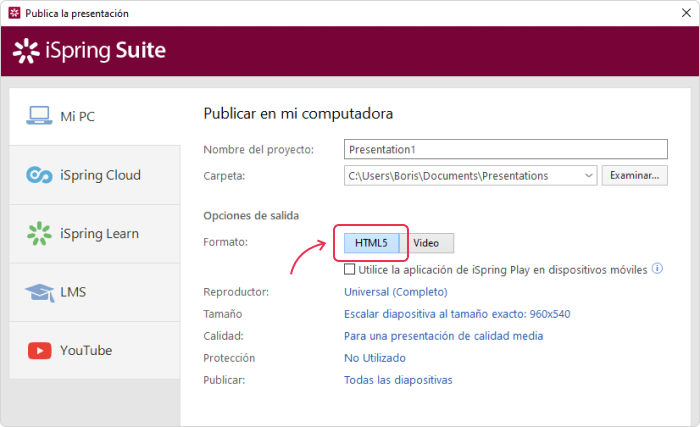Close the Publica la presentación dialog
700x427 pixels.
[x=687, y=13]
